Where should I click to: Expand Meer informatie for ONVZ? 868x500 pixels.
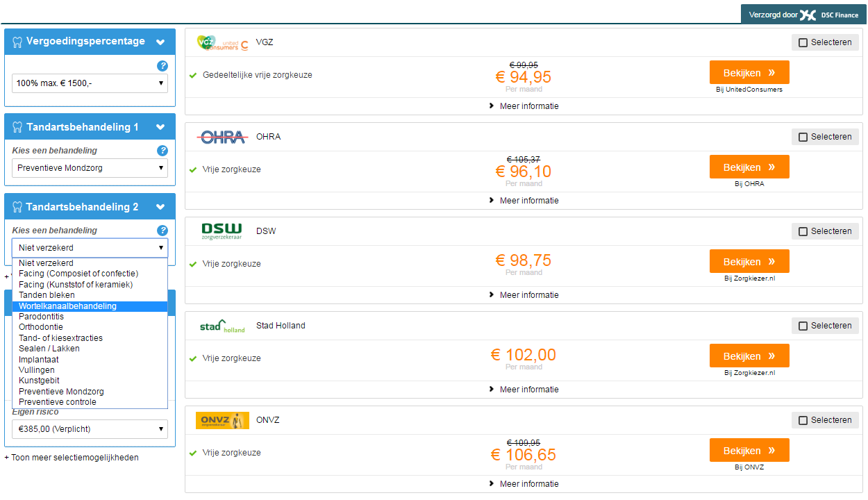(x=524, y=484)
